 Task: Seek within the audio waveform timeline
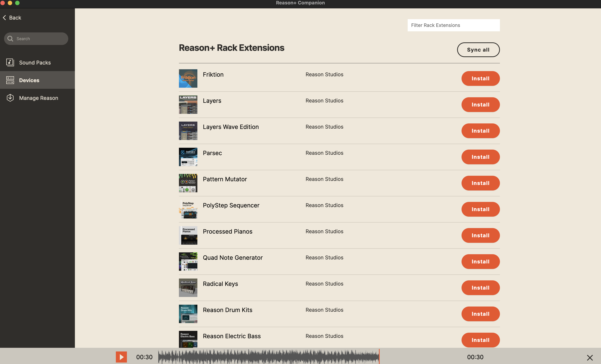click(x=268, y=357)
